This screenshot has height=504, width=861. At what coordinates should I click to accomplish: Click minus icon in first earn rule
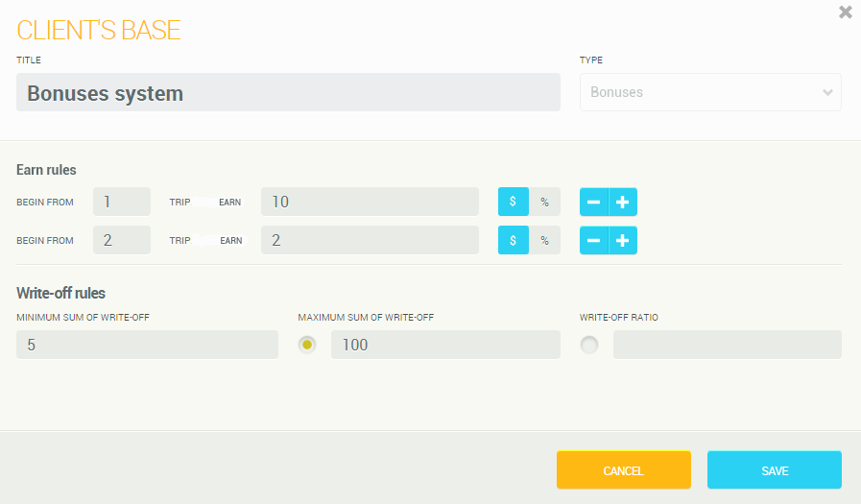(594, 203)
